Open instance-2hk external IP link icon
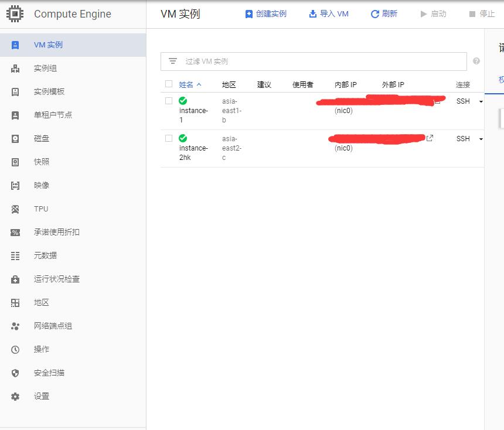 [x=430, y=138]
